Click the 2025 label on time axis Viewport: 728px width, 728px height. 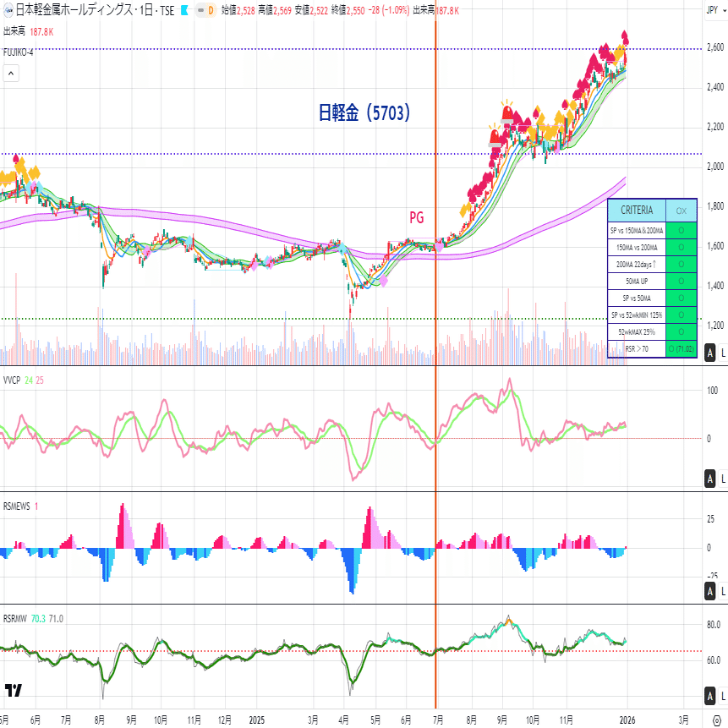pyautogui.click(x=257, y=720)
